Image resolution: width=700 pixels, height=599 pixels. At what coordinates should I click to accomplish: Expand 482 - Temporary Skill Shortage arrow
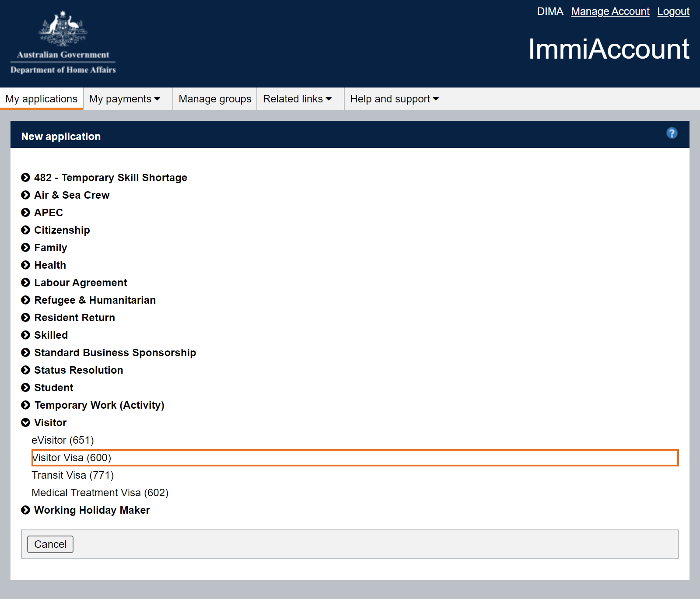tap(25, 178)
